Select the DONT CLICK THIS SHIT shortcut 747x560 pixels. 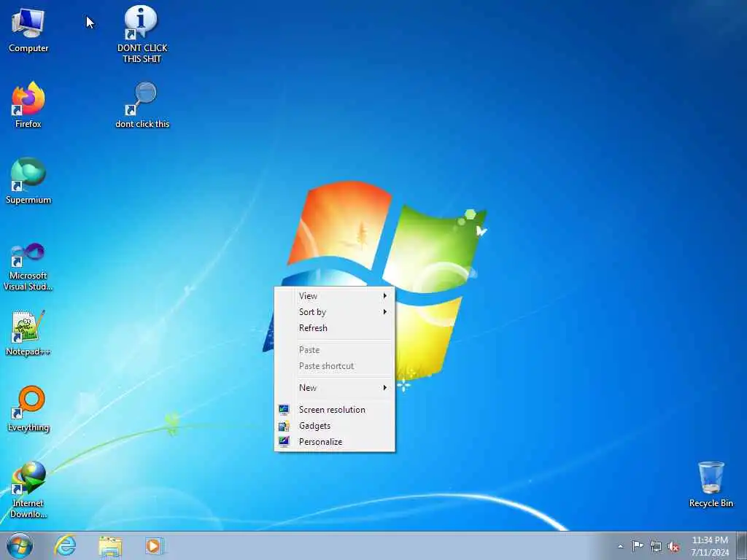[142, 34]
